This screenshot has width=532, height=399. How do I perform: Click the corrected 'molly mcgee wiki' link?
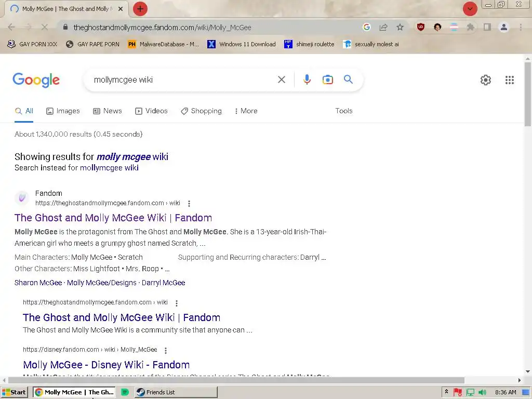tap(132, 157)
